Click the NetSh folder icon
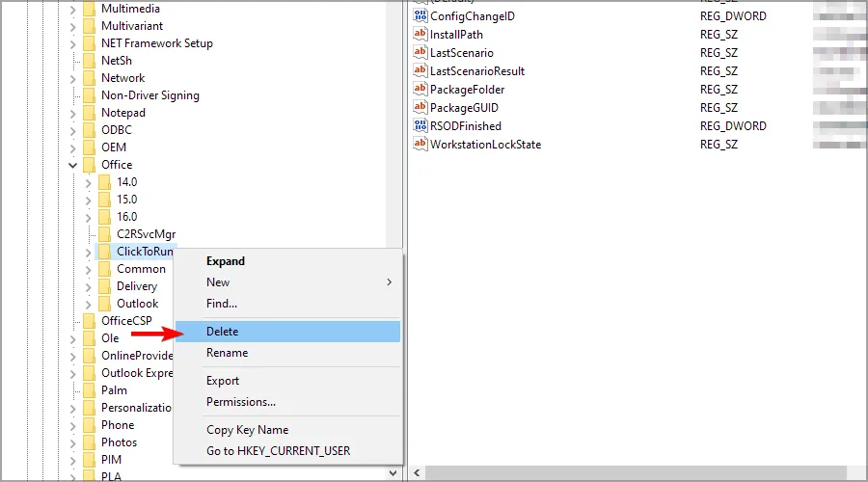The height and width of the screenshot is (482, 868). click(89, 61)
